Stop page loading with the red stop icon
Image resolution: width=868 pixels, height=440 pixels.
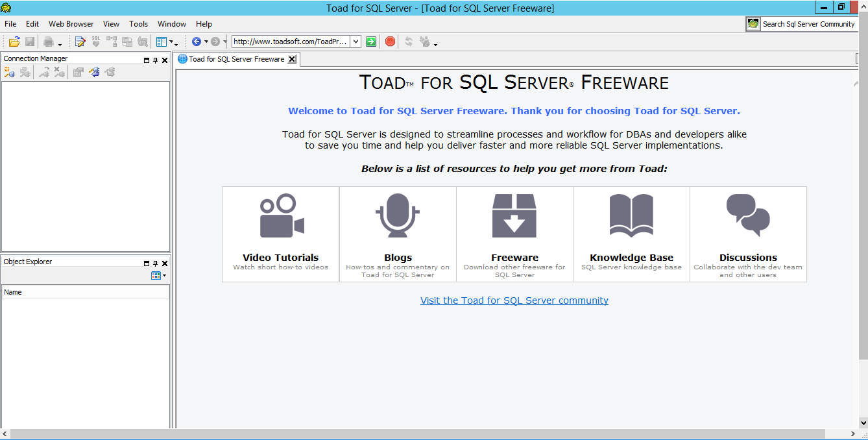(x=389, y=41)
